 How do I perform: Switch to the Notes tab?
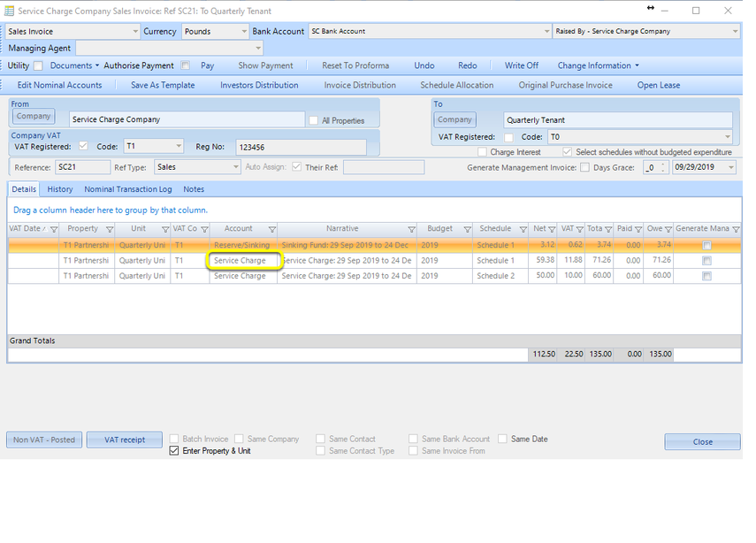click(194, 189)
